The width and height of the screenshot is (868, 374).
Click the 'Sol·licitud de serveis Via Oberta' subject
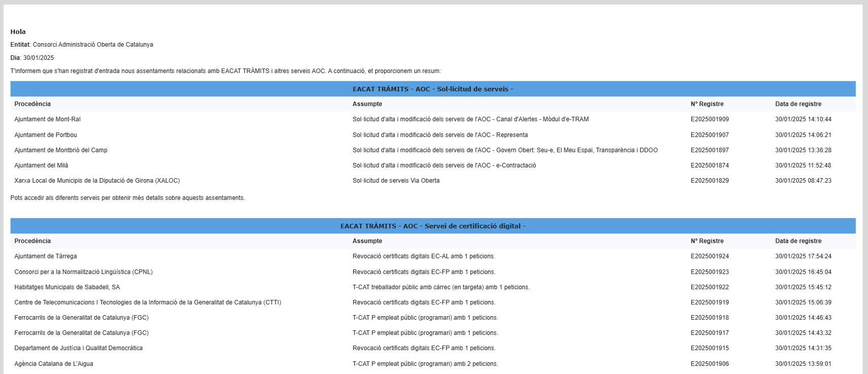click(x=396, y=181)
